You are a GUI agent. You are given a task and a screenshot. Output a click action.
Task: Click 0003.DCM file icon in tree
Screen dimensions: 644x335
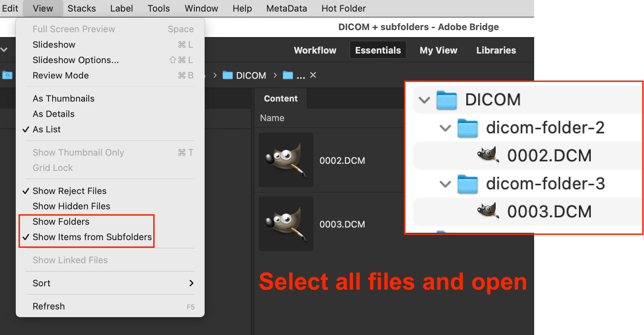pyautogui.click(x=488, y=211)
